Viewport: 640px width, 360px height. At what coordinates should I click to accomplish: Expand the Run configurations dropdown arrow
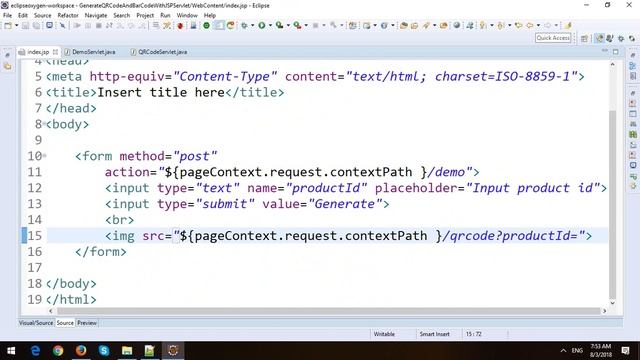click(x=270, y=26)
